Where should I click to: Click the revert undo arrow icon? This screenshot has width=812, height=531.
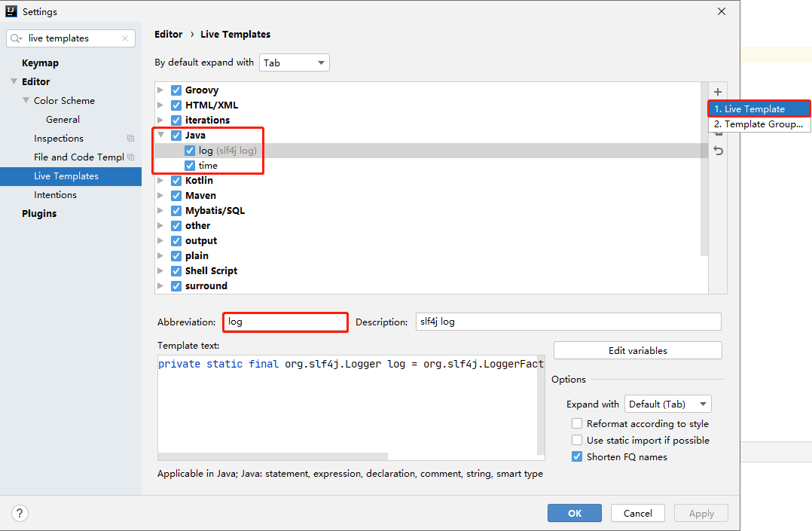[718, 151]
